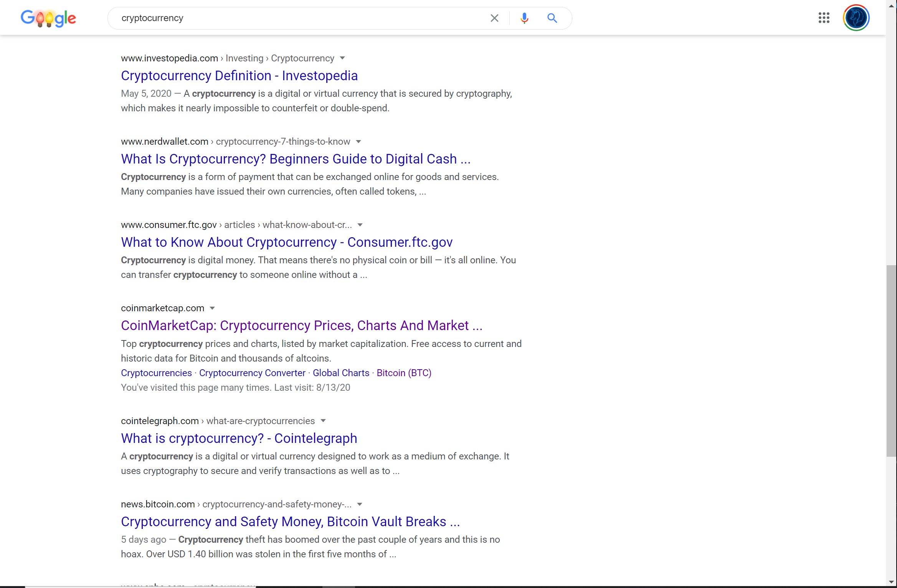This screenshot has width=897, height=588.
Task: Click the Google holiday logo
Action: pos(48,18)
